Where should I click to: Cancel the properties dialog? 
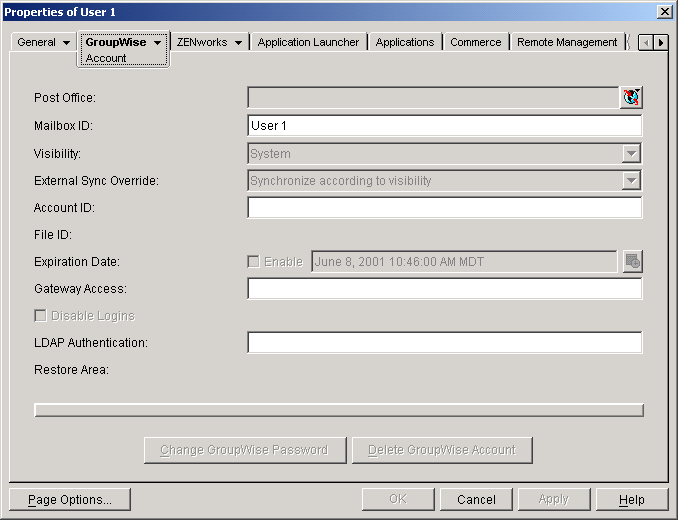coord(476,500)
